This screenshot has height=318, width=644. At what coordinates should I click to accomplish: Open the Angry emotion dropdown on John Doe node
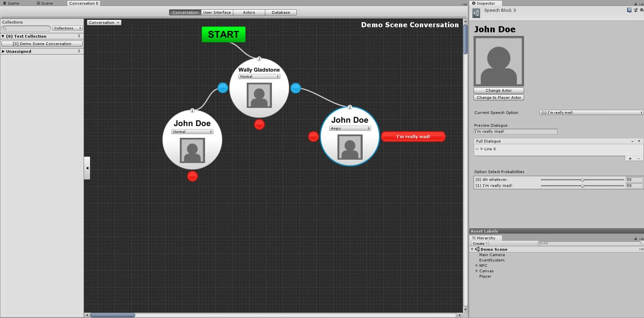(x=350, y=128)
